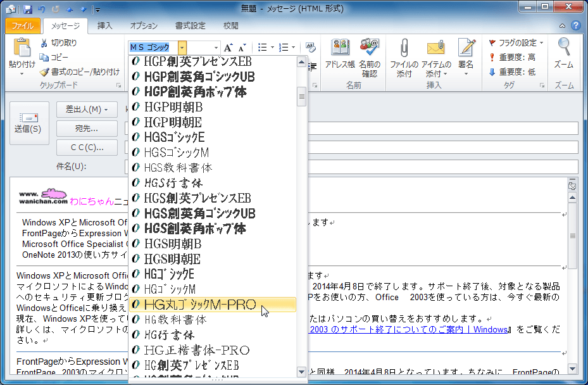Switch to 挿入 tab
Image resolution: width=588 pixels, height=385 pixels.
(x=104, y=25)
